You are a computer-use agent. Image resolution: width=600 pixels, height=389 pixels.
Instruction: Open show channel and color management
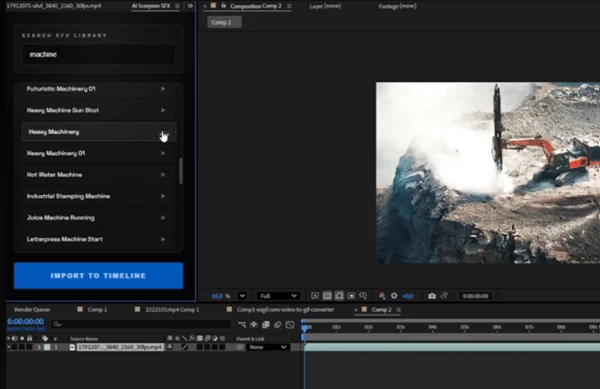[382, 296]
